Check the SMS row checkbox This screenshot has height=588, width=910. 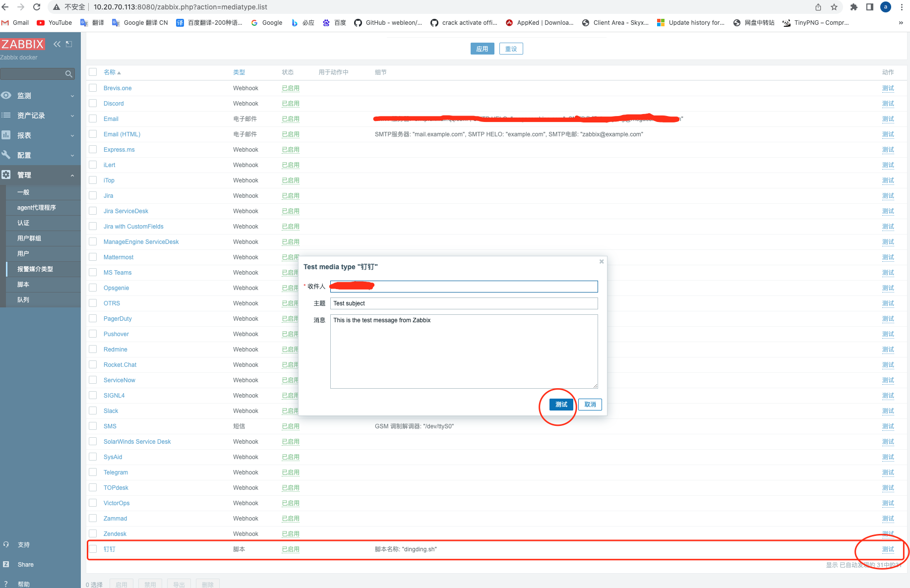click(93, 426)
